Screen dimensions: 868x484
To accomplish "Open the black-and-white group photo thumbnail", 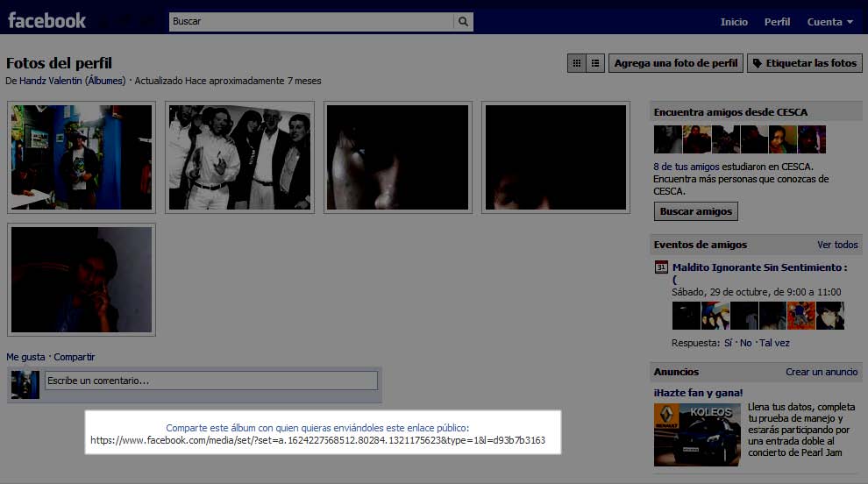I will click(239, 157).
